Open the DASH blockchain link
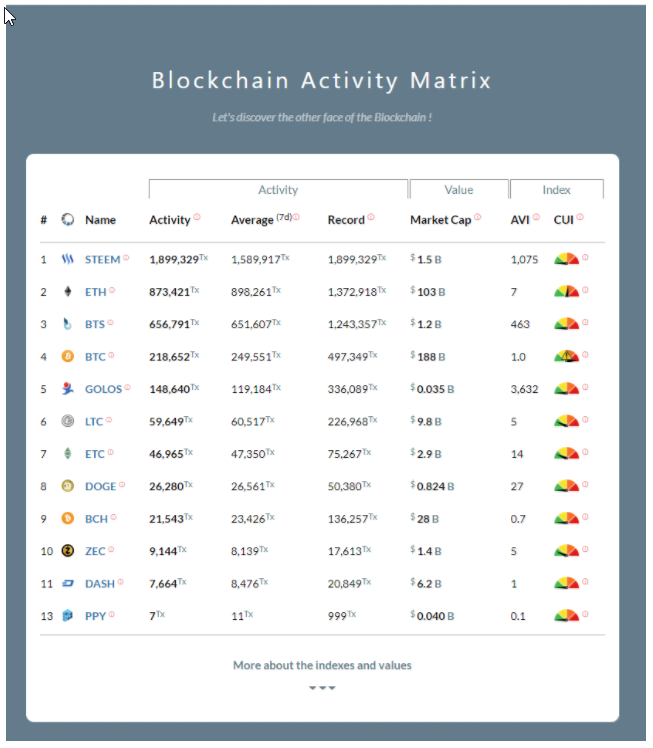This screenshot has width=653, height=748. click(x=100, y=584)
